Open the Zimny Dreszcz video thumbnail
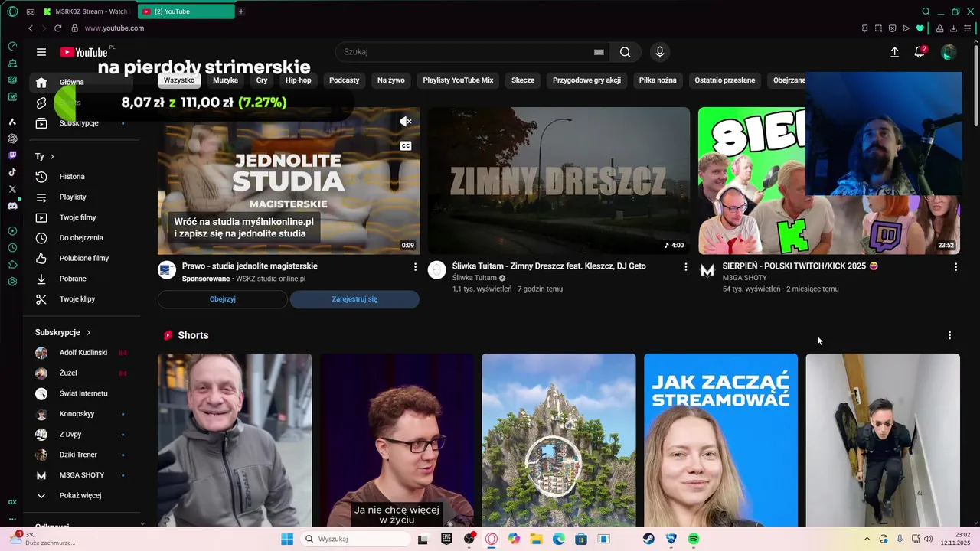The width and height of the screenshot is (980, 551). coord(559,181)
